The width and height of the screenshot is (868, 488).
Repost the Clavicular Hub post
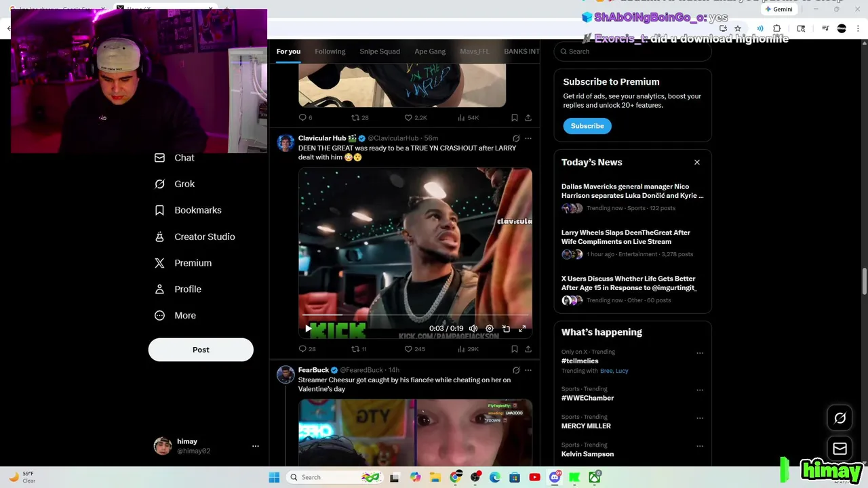(359, 349)
